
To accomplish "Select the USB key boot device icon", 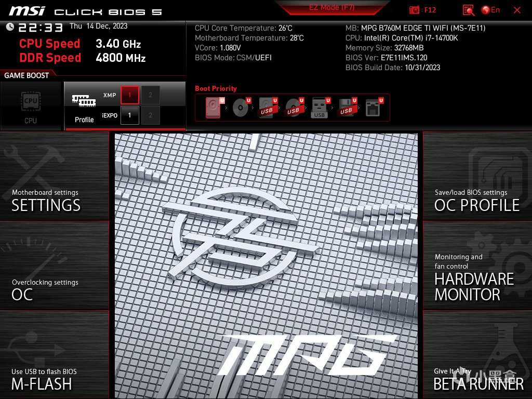I will pyautogui.click(x=320, y=108).
